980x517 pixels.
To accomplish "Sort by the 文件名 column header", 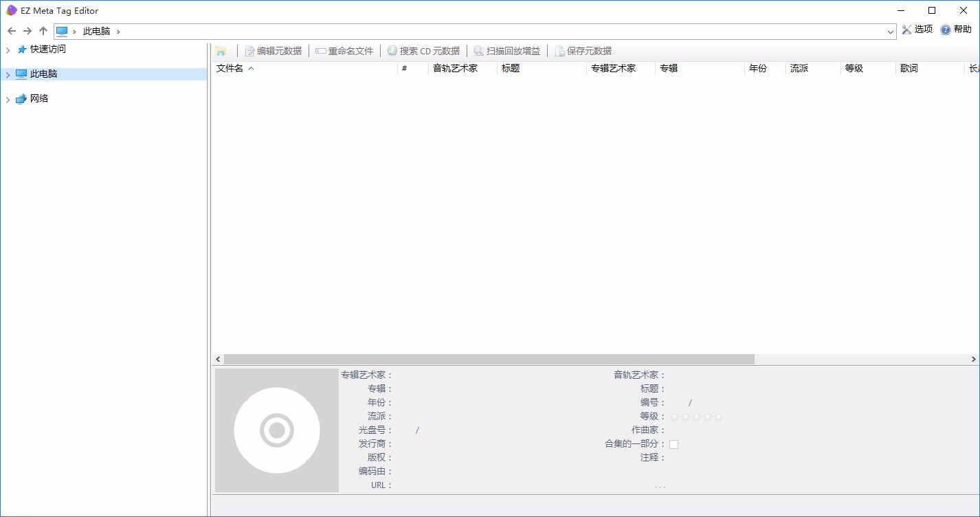I will 304,69.
